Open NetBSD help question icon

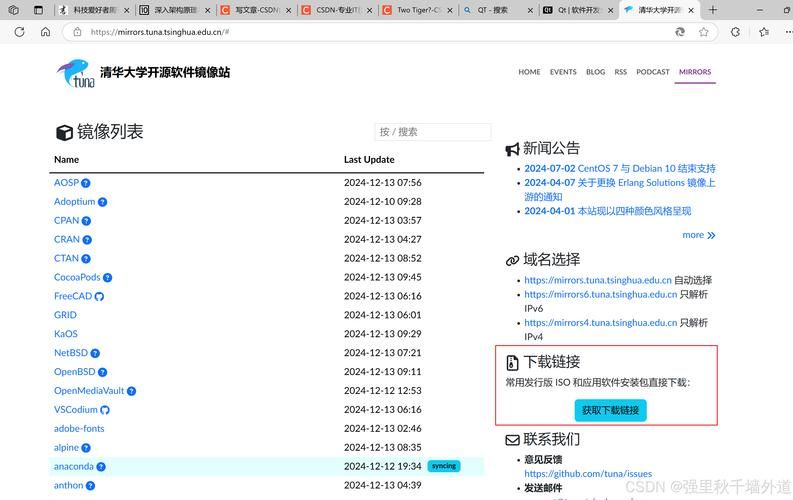click(x=95, y=353)
